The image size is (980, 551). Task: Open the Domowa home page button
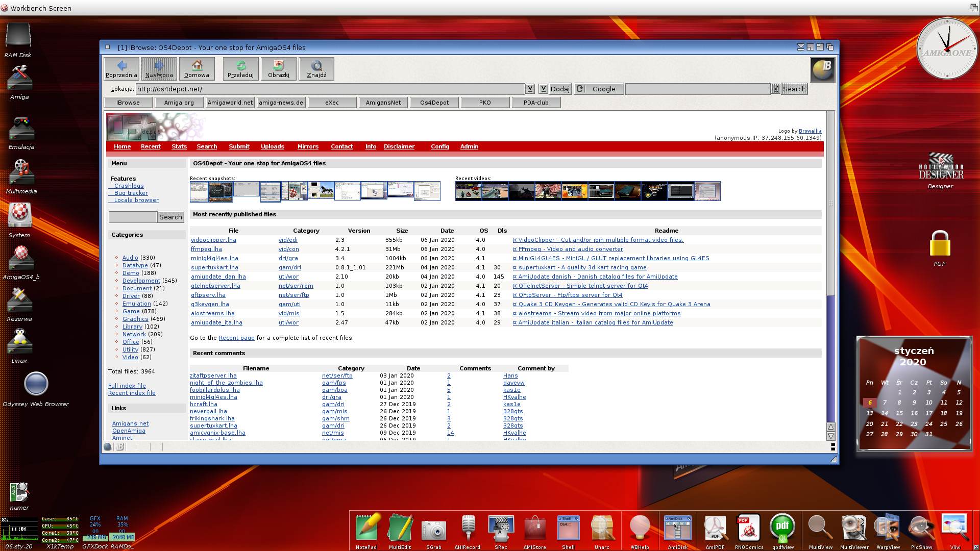coord(197,69)
